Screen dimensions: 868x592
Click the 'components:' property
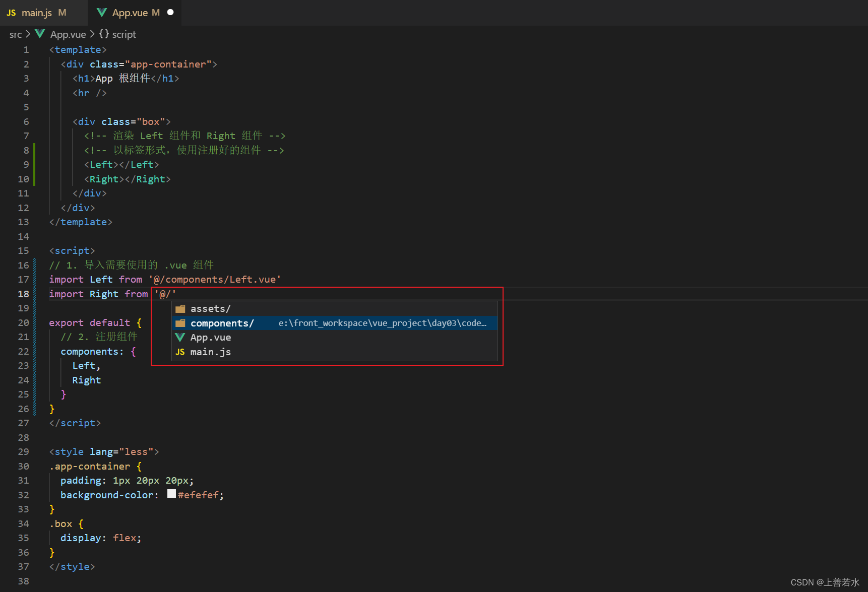(92, 351)
